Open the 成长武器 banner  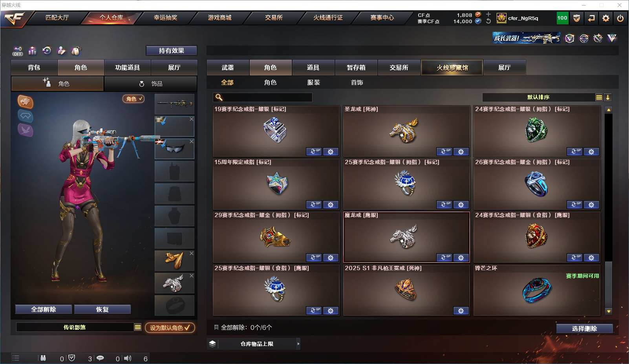pyautogui.click(x=526, y=38)
